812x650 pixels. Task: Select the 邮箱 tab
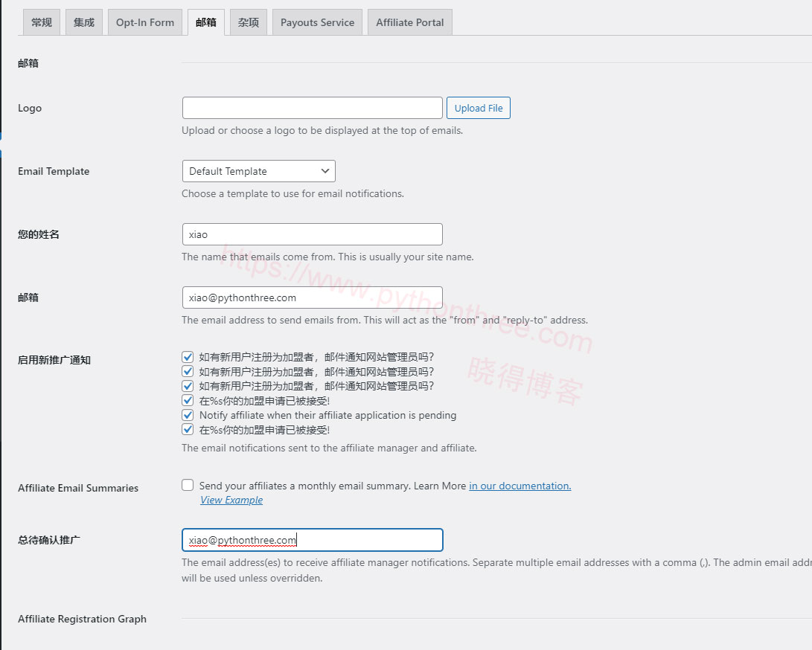pos(206,22)
